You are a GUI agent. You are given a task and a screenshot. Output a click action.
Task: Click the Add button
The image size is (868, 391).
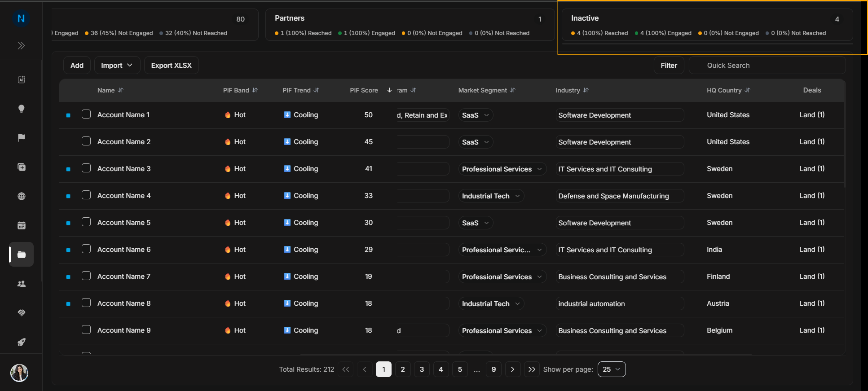pos(77,65)
